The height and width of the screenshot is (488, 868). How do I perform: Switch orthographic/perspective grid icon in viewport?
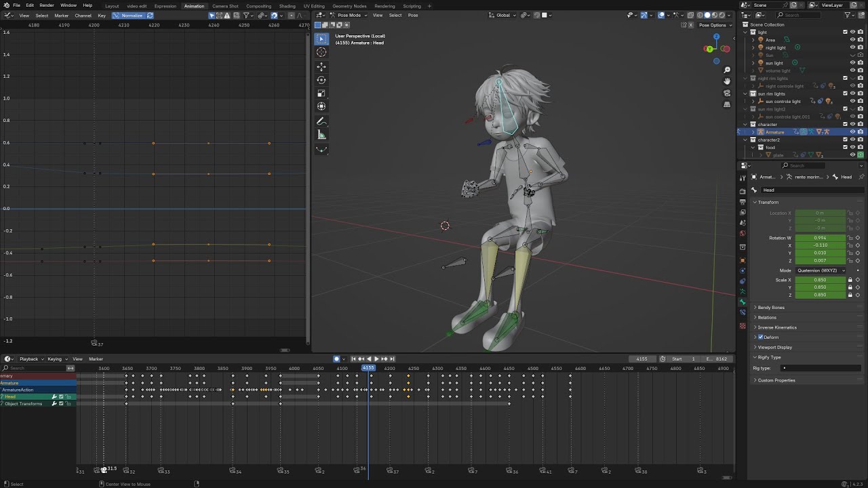(x=727, y=104)
